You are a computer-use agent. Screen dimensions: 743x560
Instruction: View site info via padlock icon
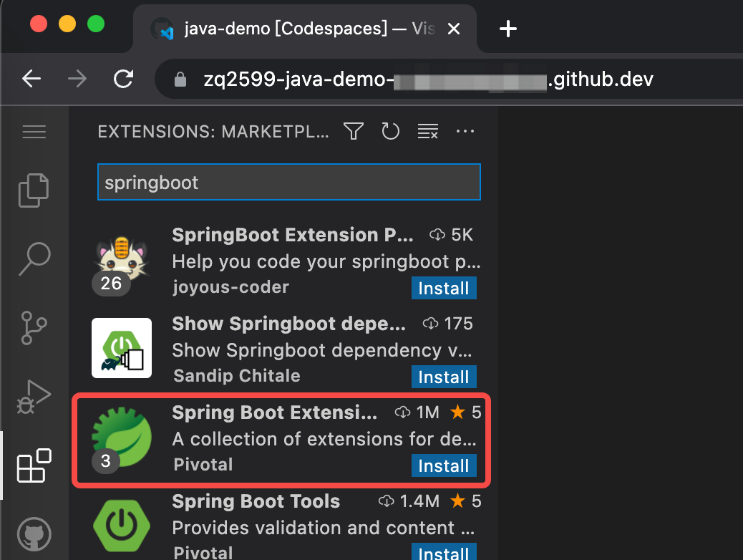pos(180,79)
